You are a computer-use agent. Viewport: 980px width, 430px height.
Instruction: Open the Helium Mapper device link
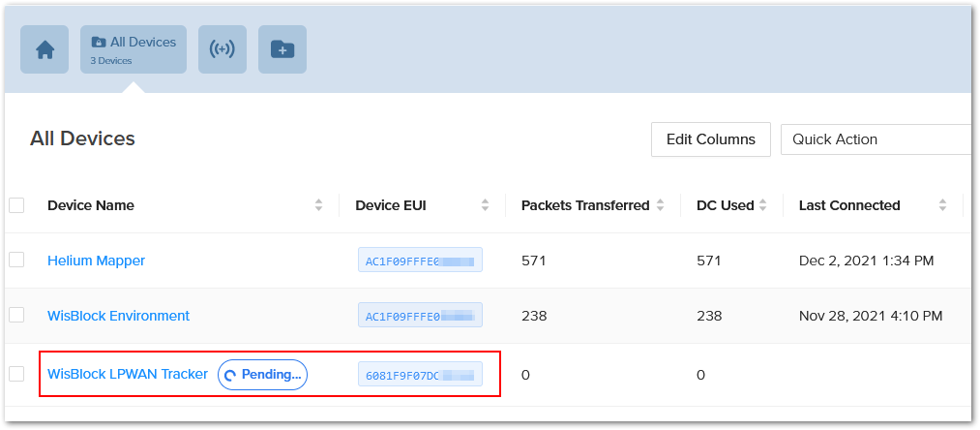(x=96, y=261)
